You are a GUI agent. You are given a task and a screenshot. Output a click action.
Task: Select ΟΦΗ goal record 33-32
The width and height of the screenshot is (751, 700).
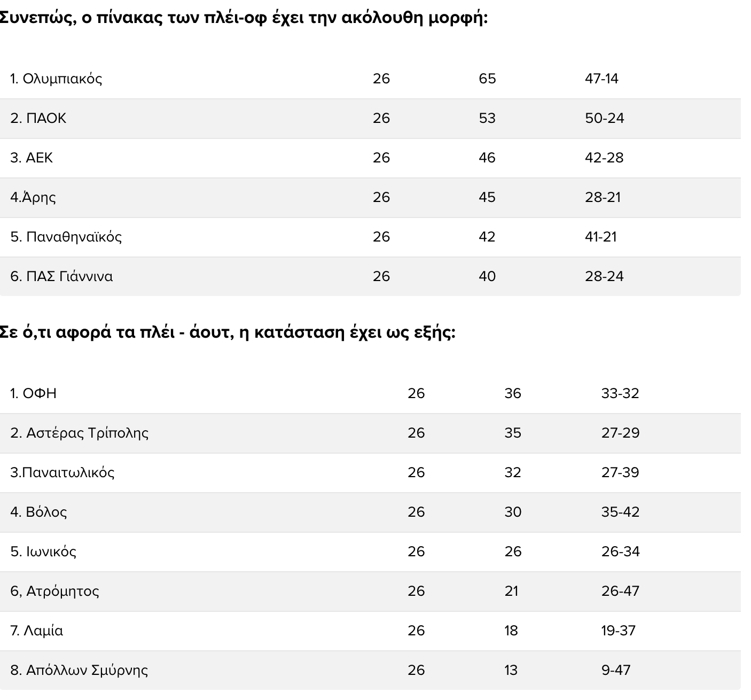tap(620, 393)
